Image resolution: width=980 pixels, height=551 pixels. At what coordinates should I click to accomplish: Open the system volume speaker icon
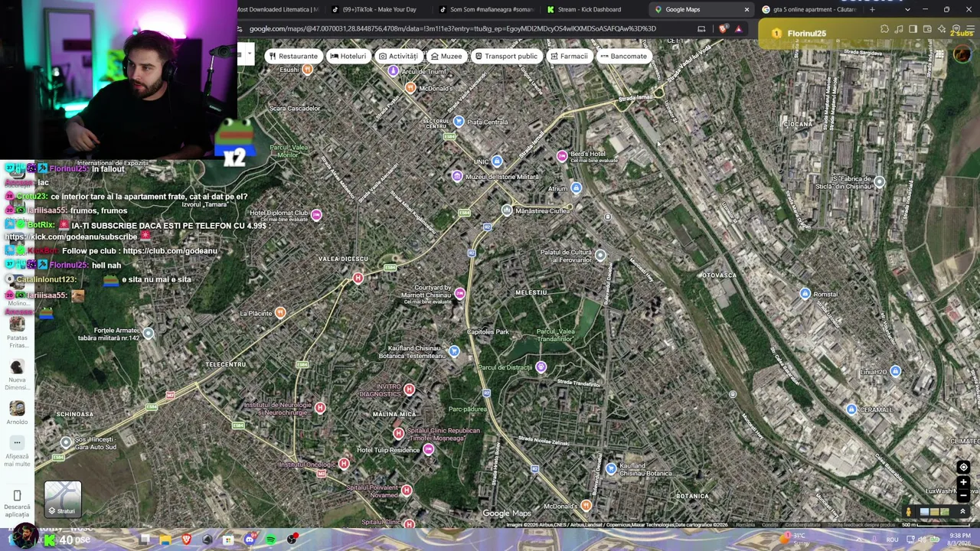[x=923, y=540]
